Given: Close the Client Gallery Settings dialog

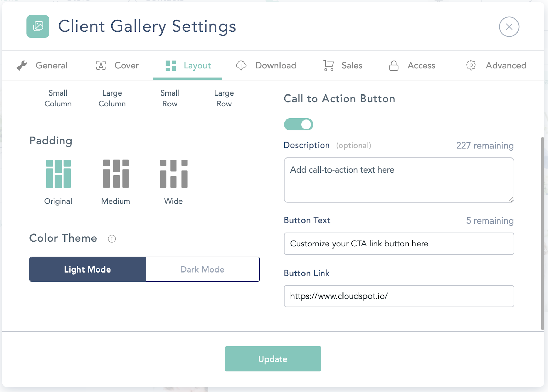Looking at the screenshot, I should point(509,27).
